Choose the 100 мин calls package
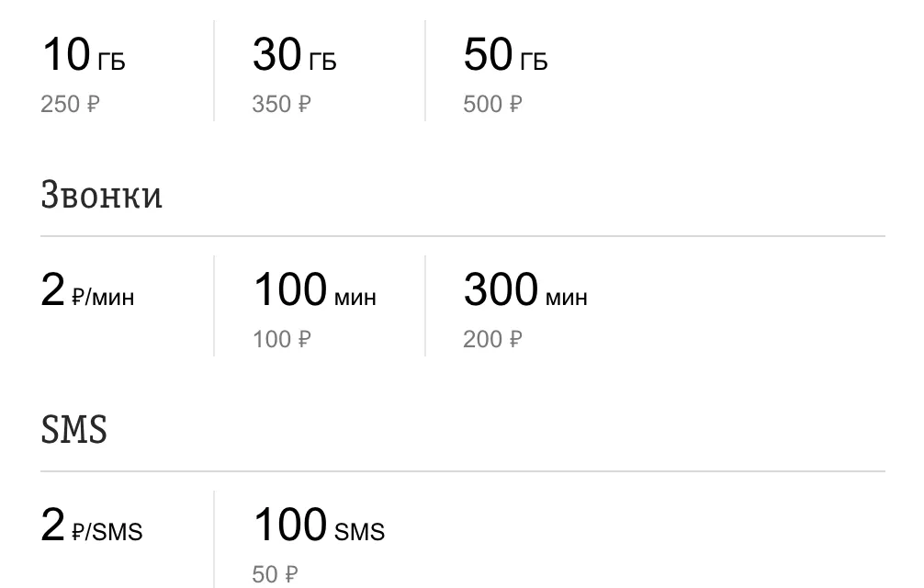Viewport: 924px width, 588px height. click(x=314, y=292)
